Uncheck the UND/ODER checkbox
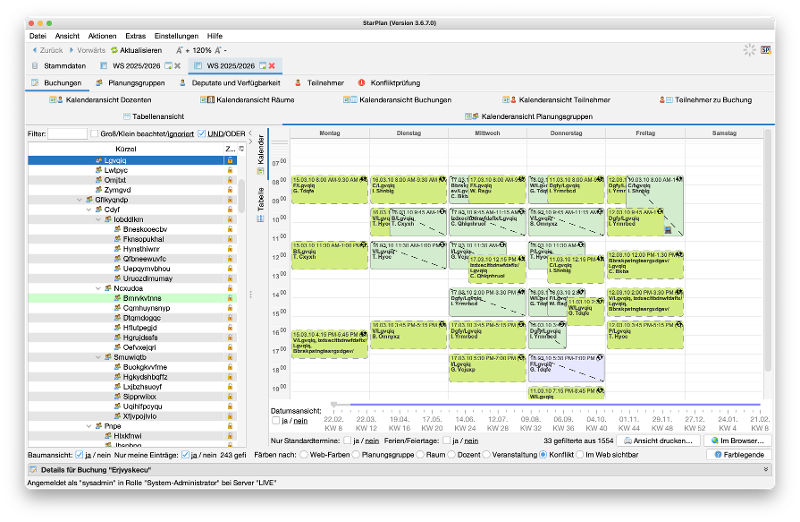 201,134
